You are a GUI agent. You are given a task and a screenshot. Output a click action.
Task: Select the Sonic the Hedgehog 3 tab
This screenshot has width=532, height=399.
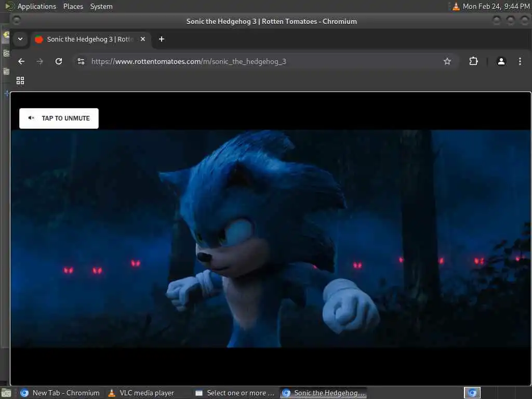coord(91,39)
